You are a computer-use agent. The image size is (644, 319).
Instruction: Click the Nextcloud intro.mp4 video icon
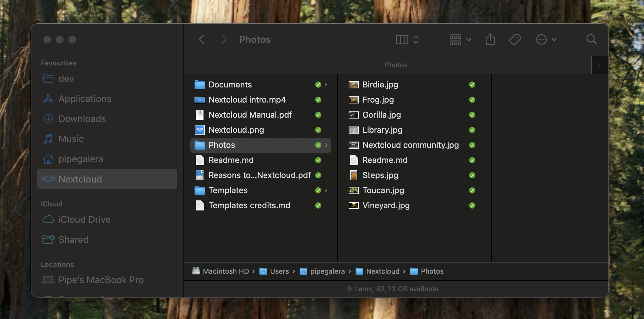(199, 100)
